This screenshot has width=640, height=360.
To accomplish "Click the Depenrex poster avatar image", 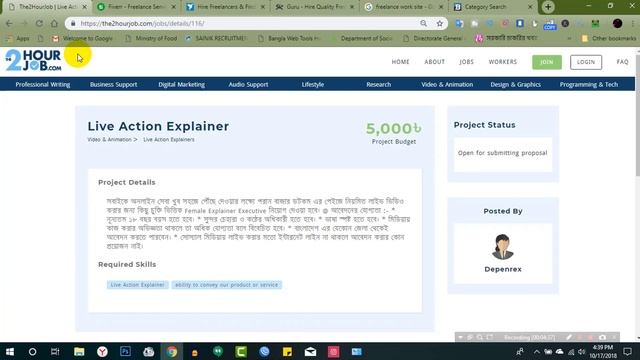I will pyautogui.click(x=502, y=247).
